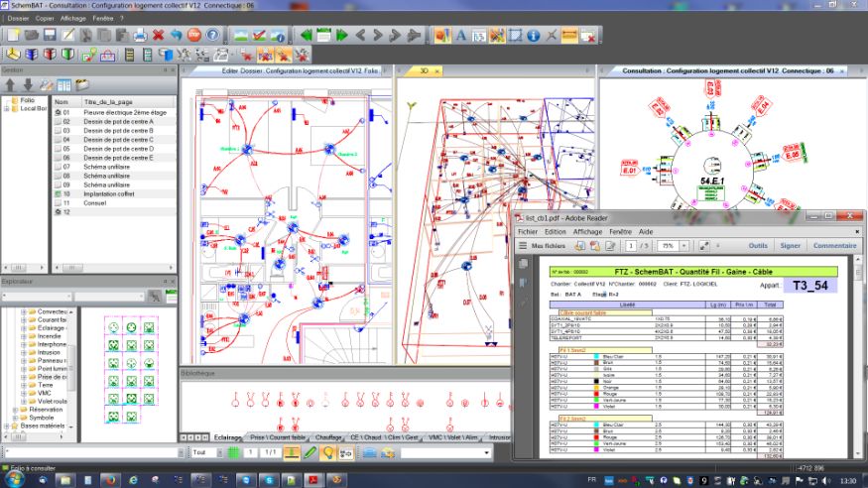868x488 pixels.
Task: Click the gray down arrow in Gestion panel
Action: (x=28, y=84)
